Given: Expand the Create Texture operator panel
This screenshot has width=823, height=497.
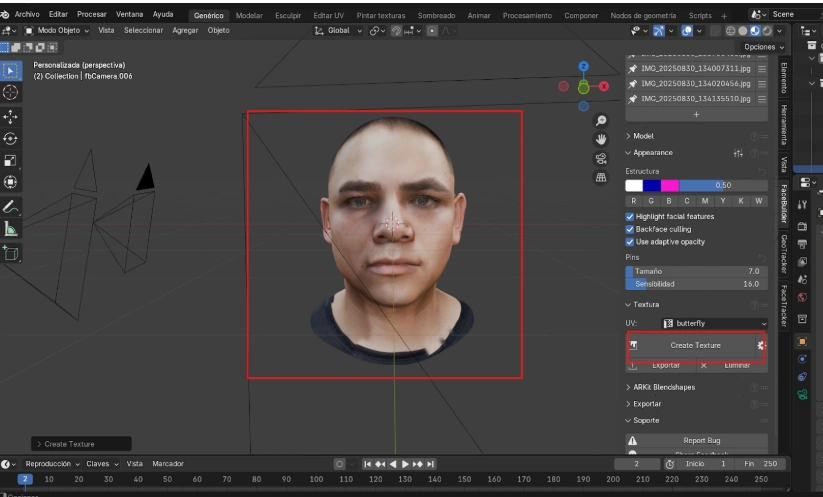Looking at the screenshot, I should coord(81,444).
